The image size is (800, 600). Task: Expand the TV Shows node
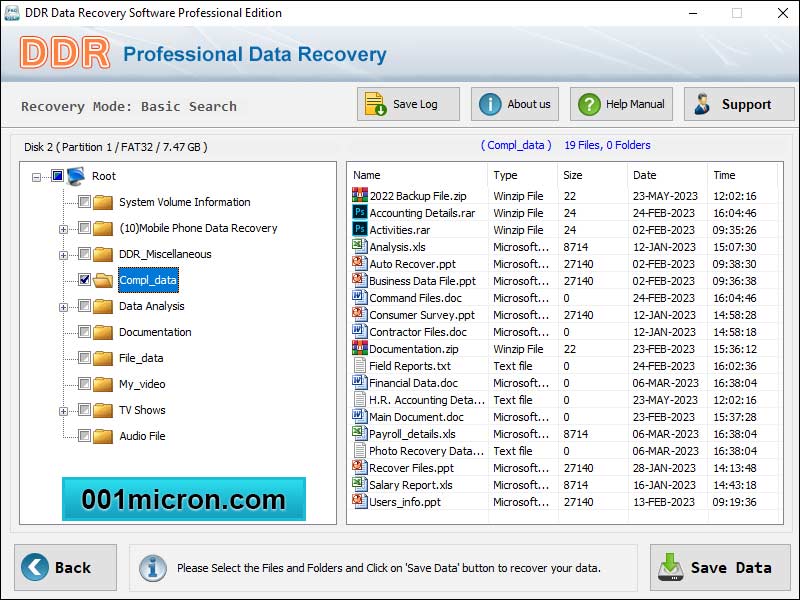(62, 410)
